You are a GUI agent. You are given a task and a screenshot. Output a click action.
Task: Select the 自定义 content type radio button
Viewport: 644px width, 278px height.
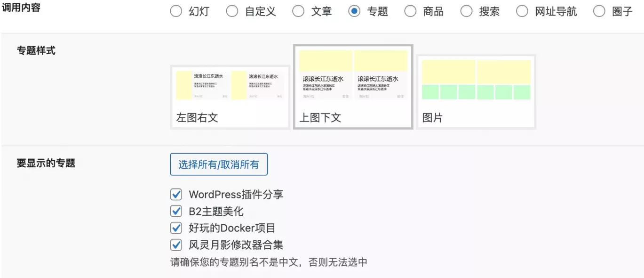pos(232,10)
